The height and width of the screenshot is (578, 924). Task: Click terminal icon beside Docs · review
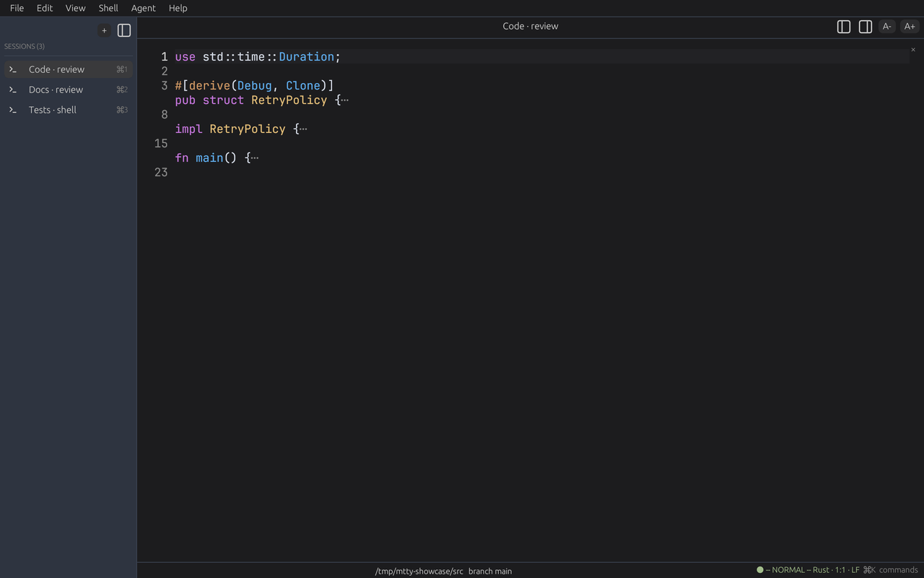click(x=13, y=90)
